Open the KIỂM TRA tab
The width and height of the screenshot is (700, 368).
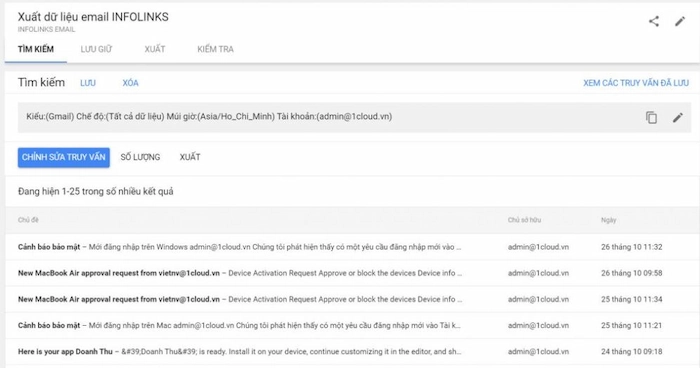click(x=215, y=49)
